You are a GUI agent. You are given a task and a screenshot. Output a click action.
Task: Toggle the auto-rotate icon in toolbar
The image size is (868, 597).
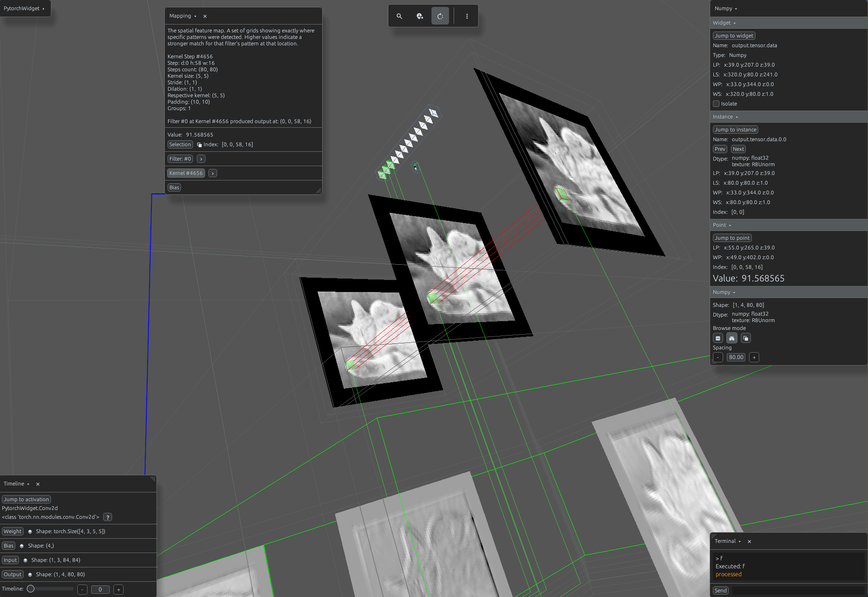click(440, 16)
